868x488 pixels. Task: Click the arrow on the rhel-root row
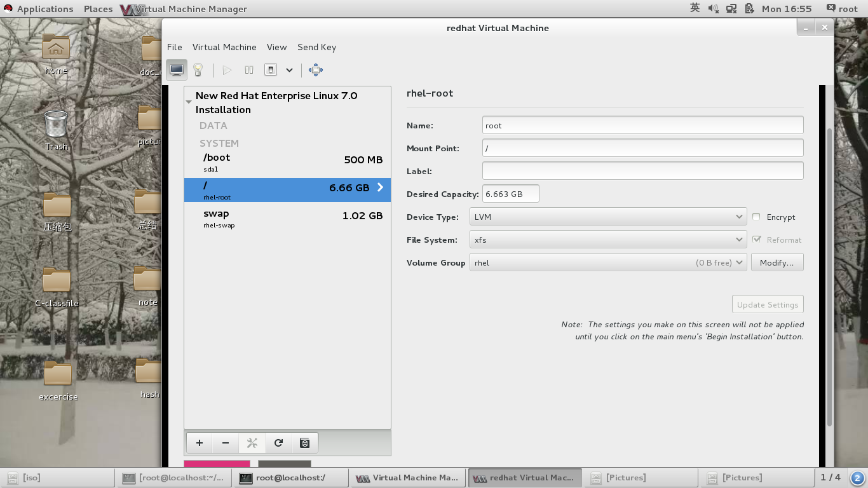pyautogui.click(x=380, y=187)
